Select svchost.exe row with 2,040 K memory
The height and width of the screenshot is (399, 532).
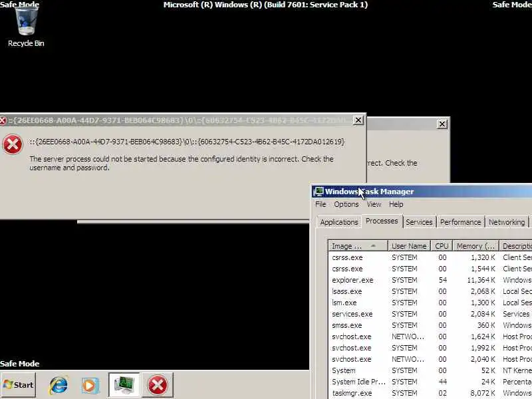(x=430, y=359)
